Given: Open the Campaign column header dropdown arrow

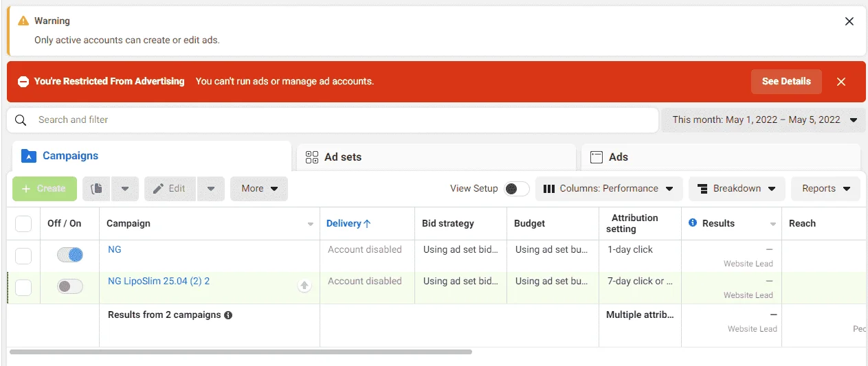Looking at the screenshot, I should point(310,225).
